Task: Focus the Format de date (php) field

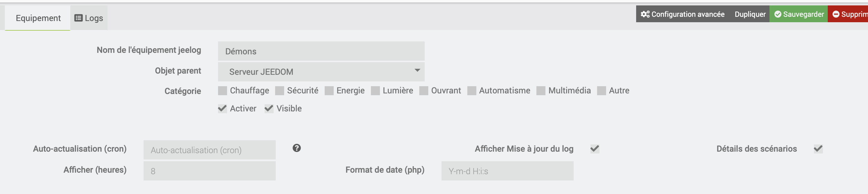Action: tap(507, 171)
